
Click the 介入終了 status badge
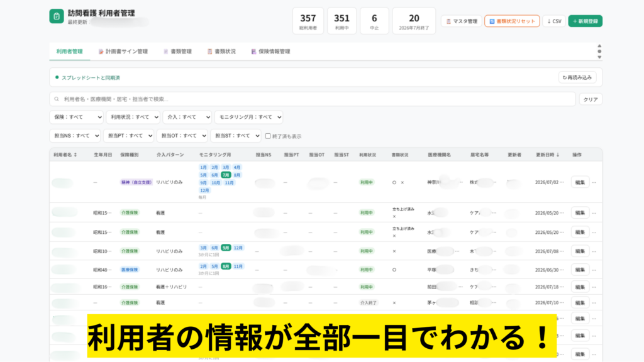pyautogui.click(x=368, y=302)
